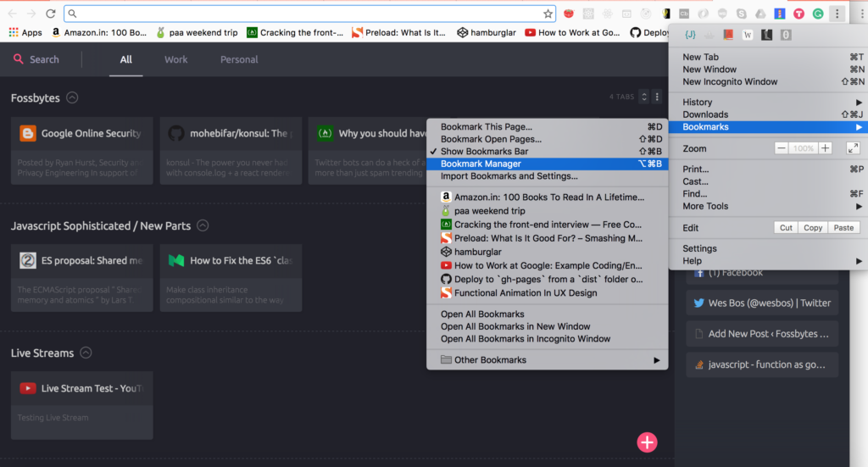Viewport: 868px width, 467px height.
Task: Go back to previous page
Action: click(x=12, y=14)
